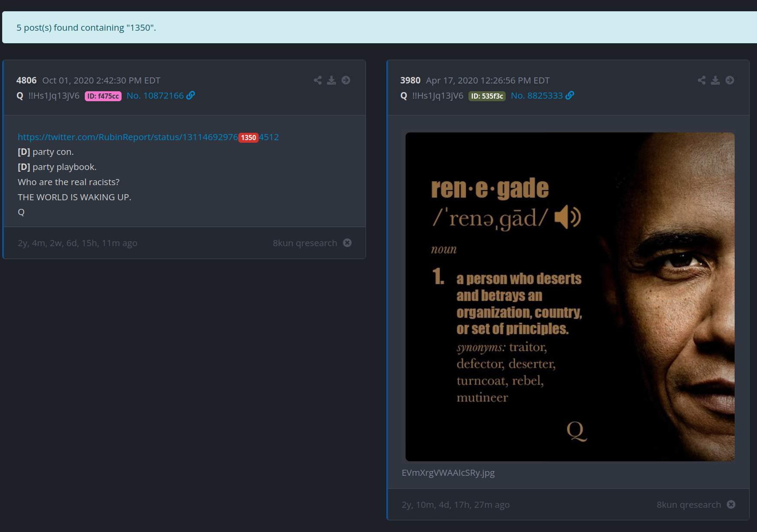Click 8kun qresearch label on post 4806
Screen dimensions: 757x532
click(305, 243)
